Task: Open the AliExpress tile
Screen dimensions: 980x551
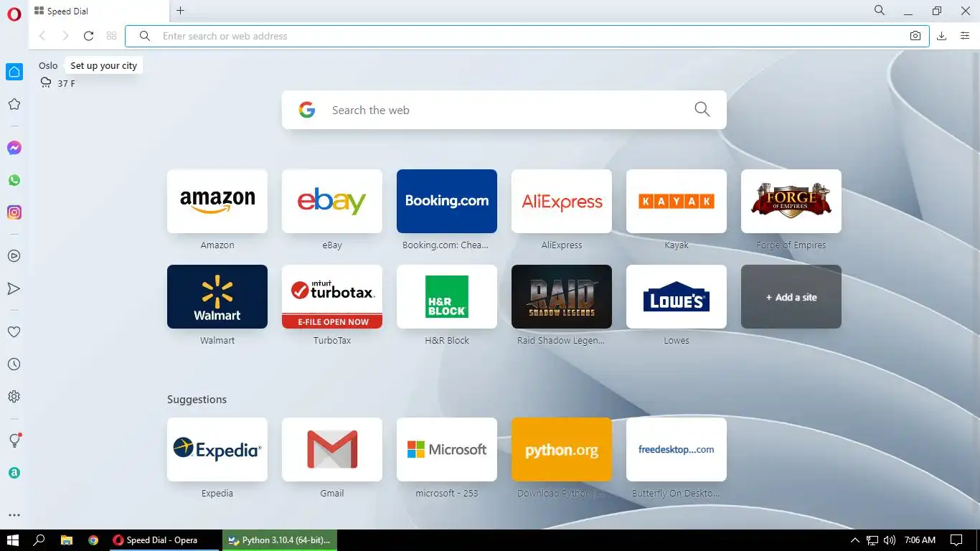Action: pos(562,201)
